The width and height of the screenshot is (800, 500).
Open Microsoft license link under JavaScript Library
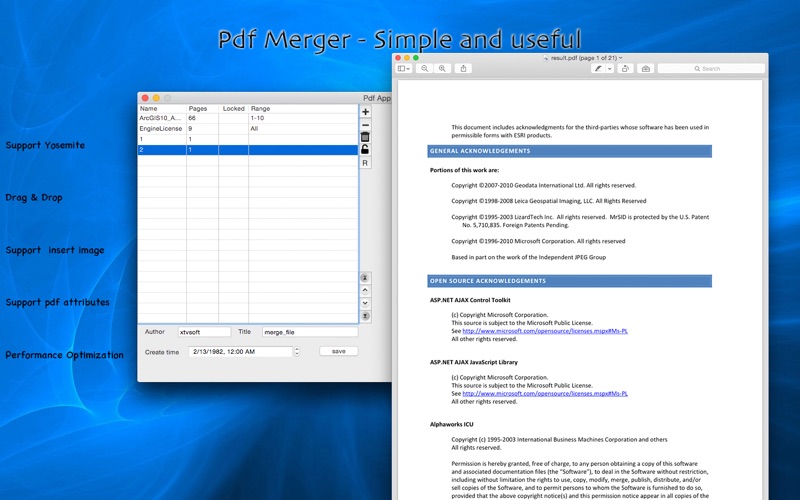pos(545,393)
